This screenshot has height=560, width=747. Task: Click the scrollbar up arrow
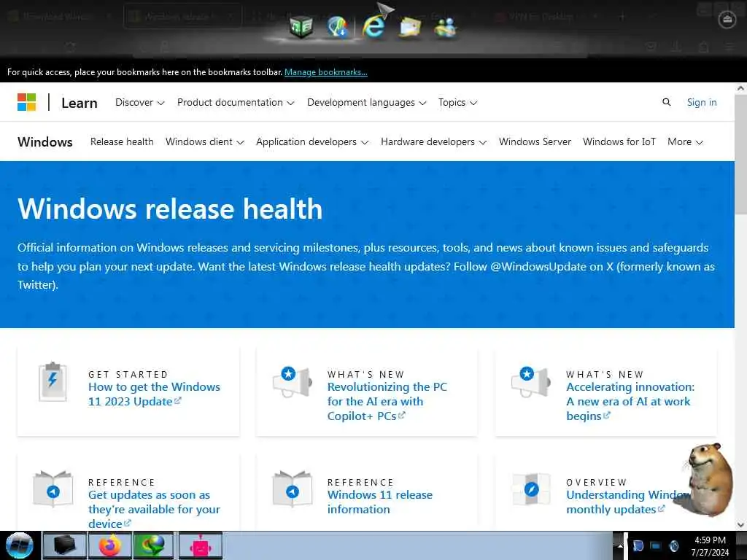coord(741,88)
